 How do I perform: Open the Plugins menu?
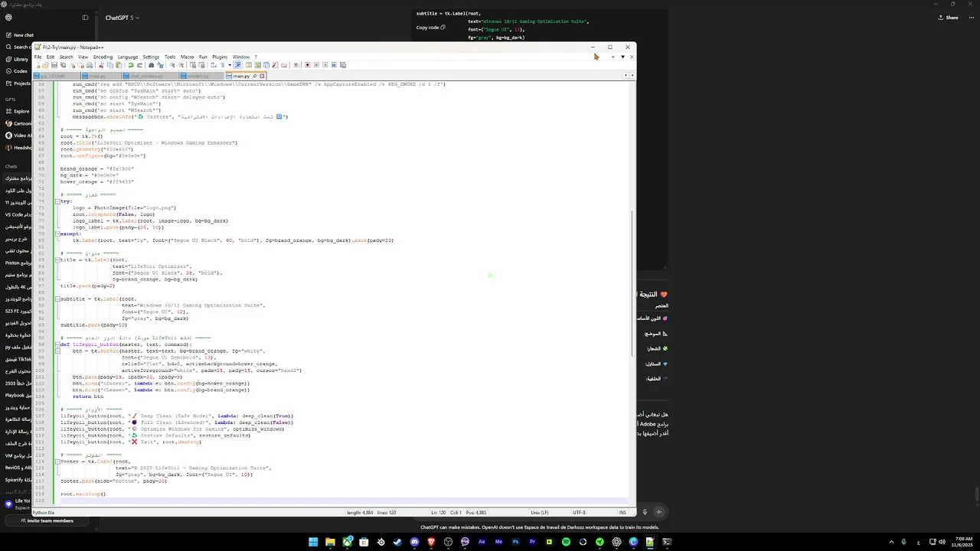click(220, 57)
